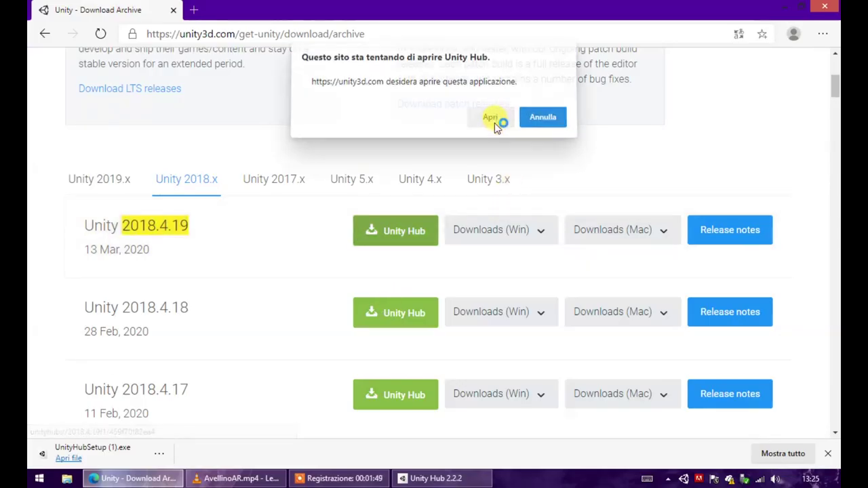Image resolution: width=868 pixels, height=488 pixels.
Task: Close the Unity - Download Archive tab
Action: click(173, 9)
